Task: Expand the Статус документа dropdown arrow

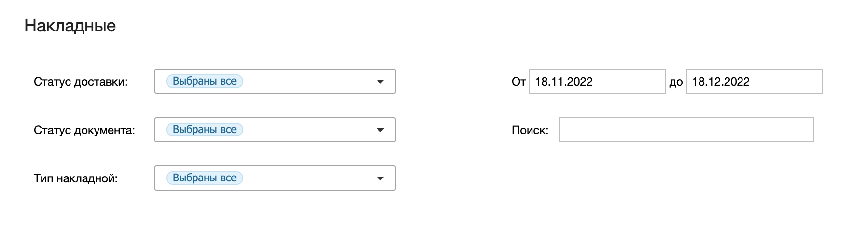Action: pyautogui.click(x=380, y=130)
